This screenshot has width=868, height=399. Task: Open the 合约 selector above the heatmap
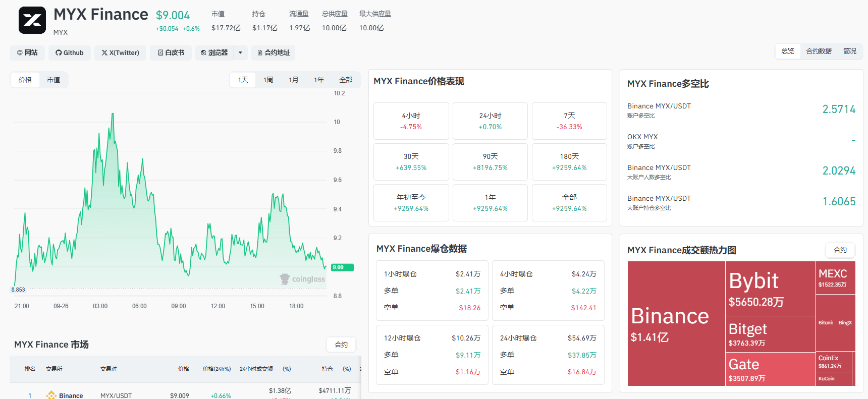pyautogui.click(x=840, y=250)
